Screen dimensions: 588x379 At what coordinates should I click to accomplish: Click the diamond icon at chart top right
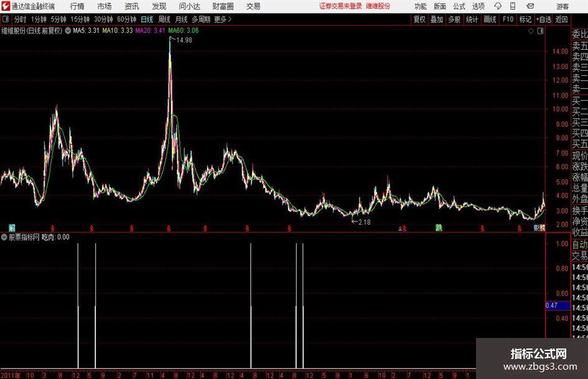[x=531, y=31]
